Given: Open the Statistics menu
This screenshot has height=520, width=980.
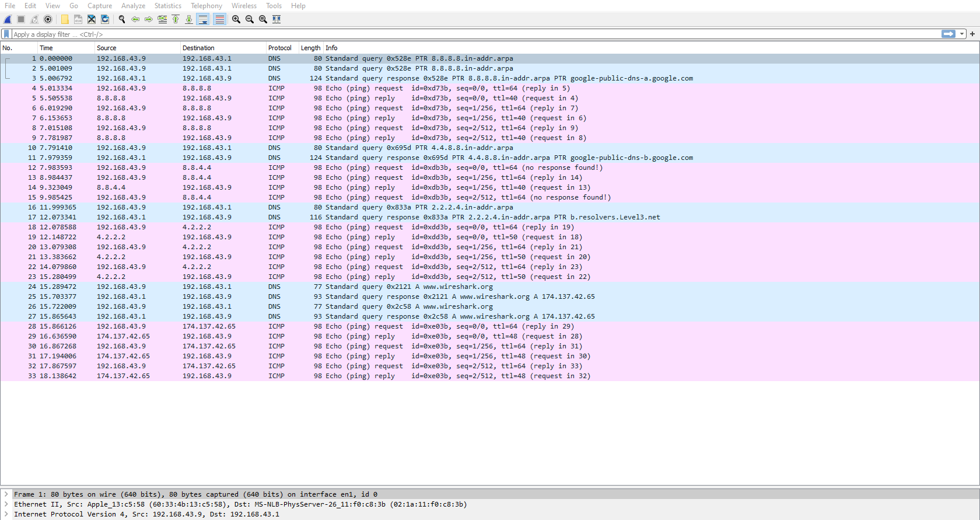Looking at the screenshot, I should point(168,6).
